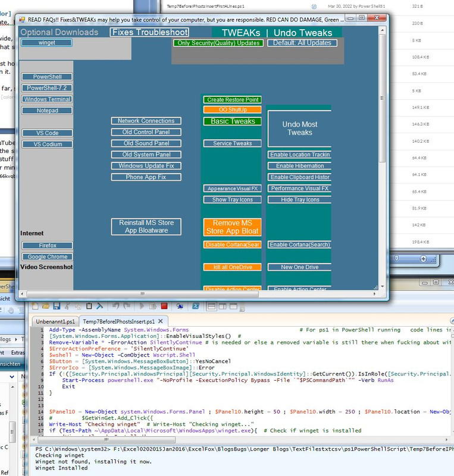Launch PowerShell console via blue prompt icon
This screenshot has height=476, width=454.
[x=196, y=306]
